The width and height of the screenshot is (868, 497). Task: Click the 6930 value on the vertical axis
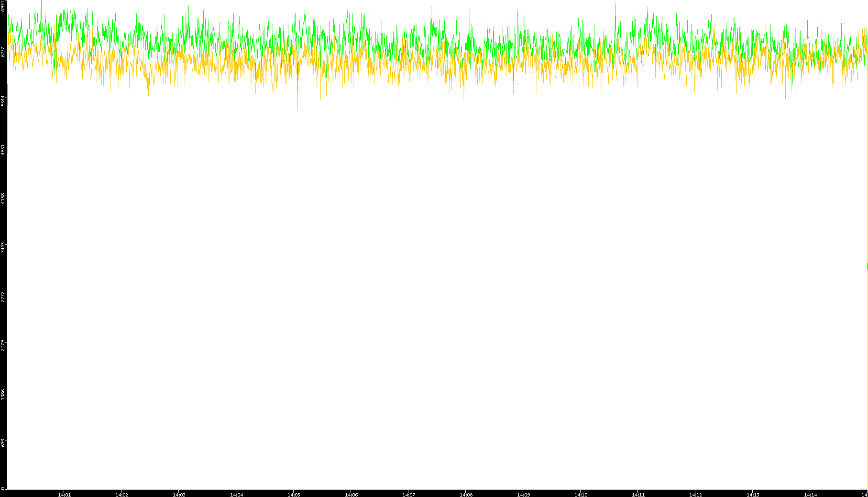3,6
